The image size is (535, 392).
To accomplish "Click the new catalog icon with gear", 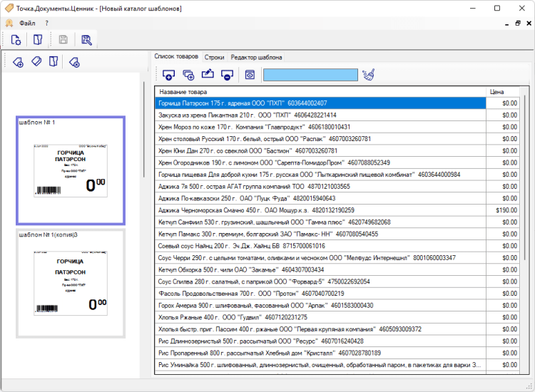I will click(16, 40).
